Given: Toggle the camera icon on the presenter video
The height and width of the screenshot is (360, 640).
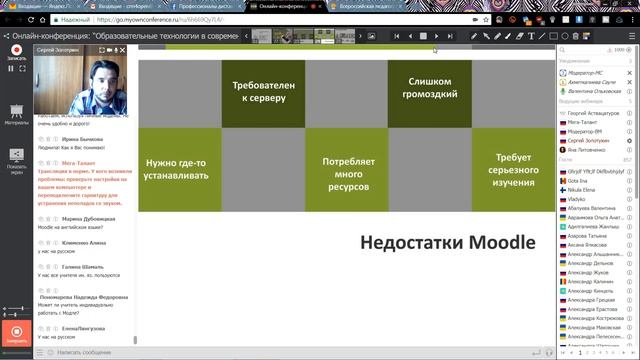Looking at the screenshot, I should point(109,50).
